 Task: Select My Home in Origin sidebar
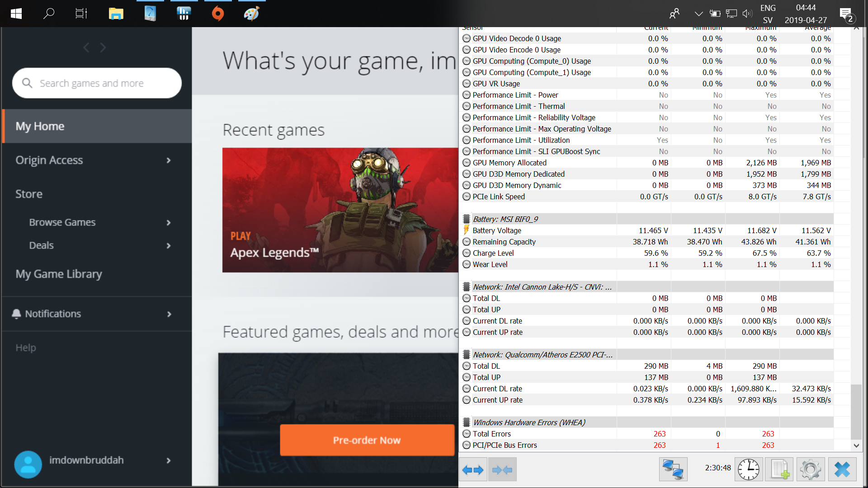[x=97, y=126]
